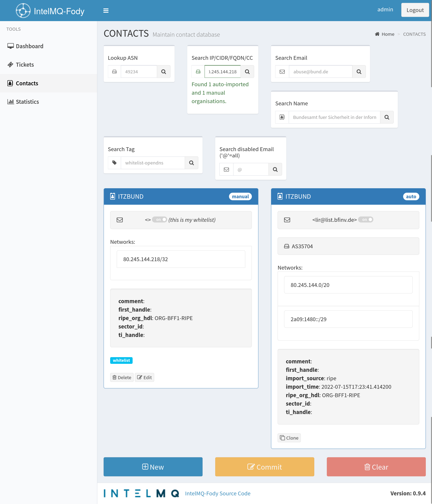Click the IntelMQ-Fody logo icon
Screen dimensions: 432x504
pos(23,11)
